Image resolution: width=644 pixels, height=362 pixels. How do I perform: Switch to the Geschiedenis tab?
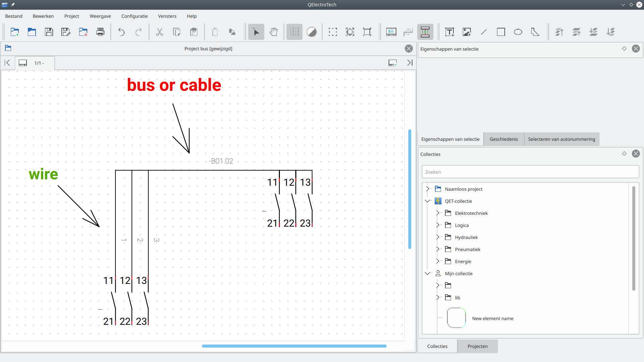(x=503, y=139)
